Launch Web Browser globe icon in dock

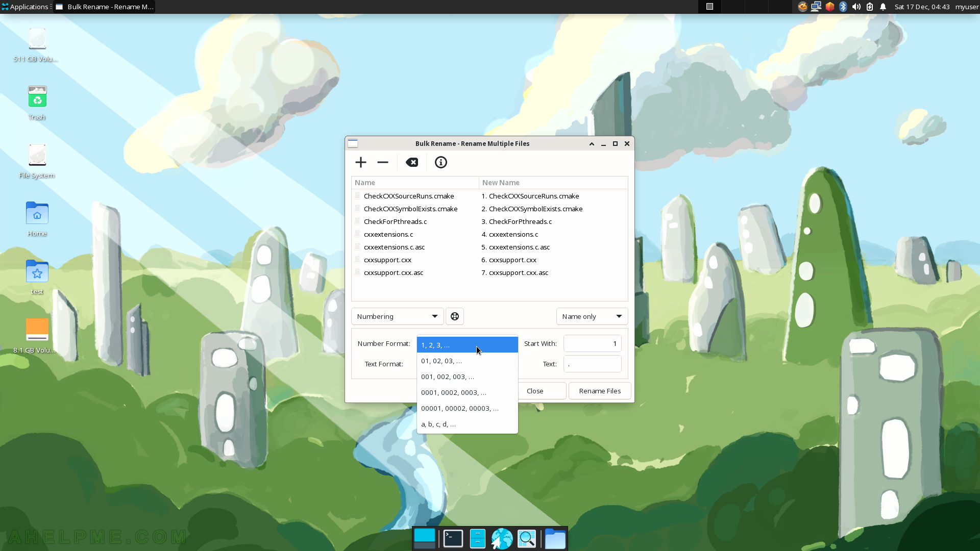(502, 539)
